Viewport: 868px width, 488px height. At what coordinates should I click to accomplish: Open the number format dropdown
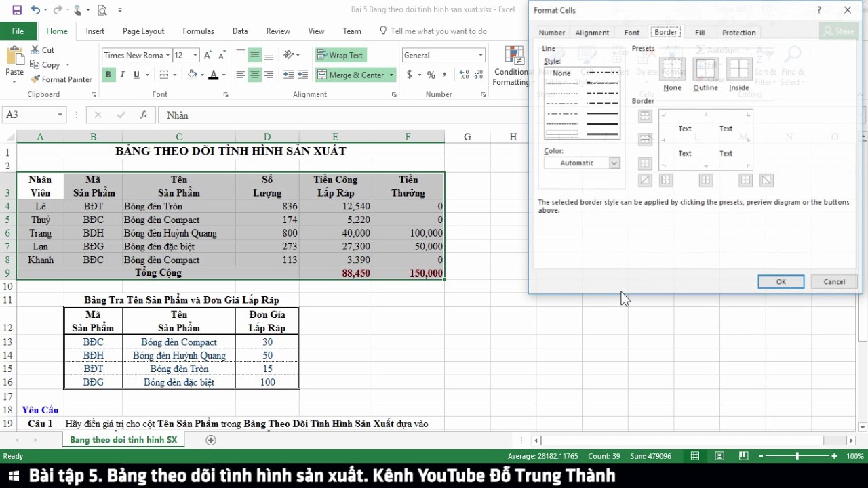481,56
